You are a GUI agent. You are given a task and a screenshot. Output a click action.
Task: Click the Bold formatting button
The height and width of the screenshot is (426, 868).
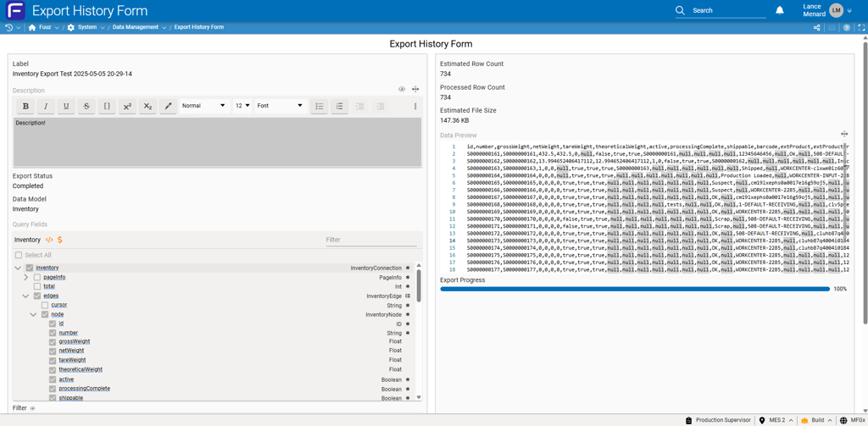tap(25, 107)
